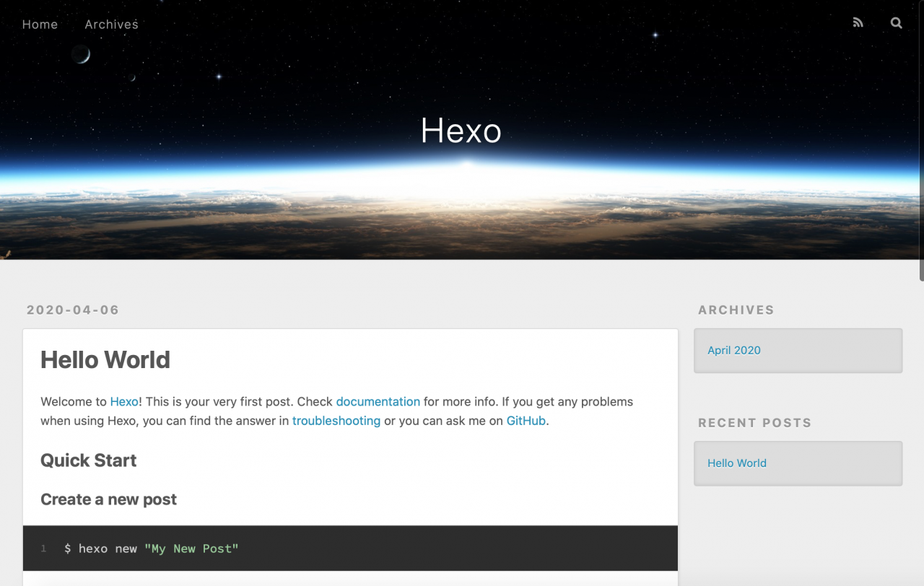This screenshot has height=586, width=924.
Task: Go to the Home menu item
Action: coord(40,25)
